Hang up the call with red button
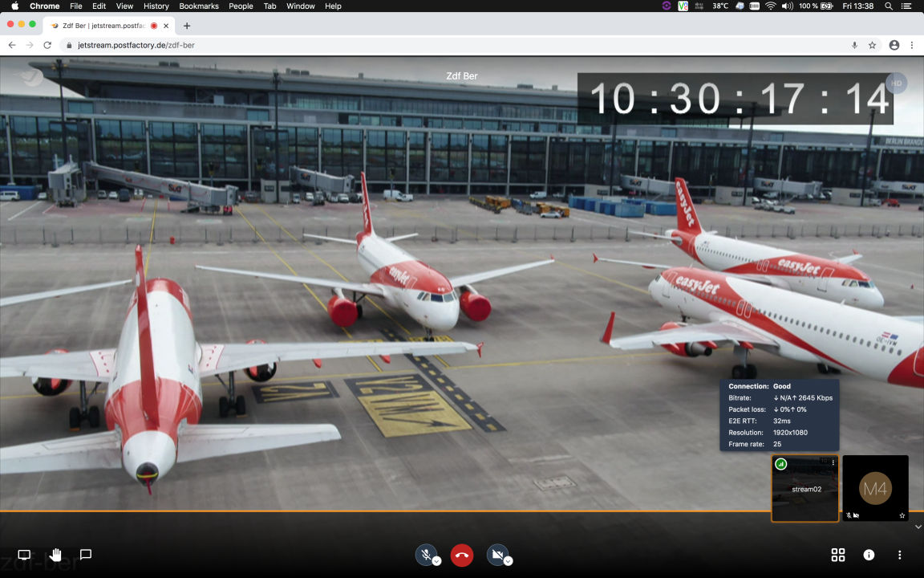This screenshot has height=578, width=924. point(462,555)
